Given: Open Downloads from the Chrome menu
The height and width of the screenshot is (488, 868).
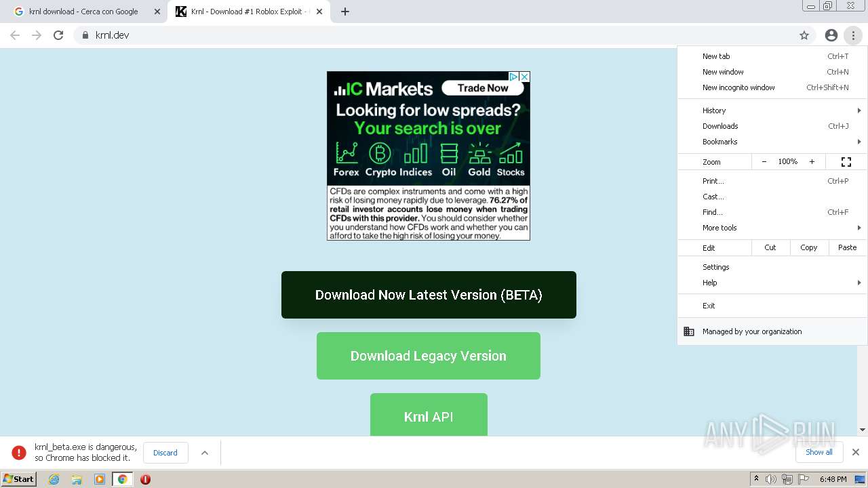Looking at the screenshot, I should pos(772,126).
